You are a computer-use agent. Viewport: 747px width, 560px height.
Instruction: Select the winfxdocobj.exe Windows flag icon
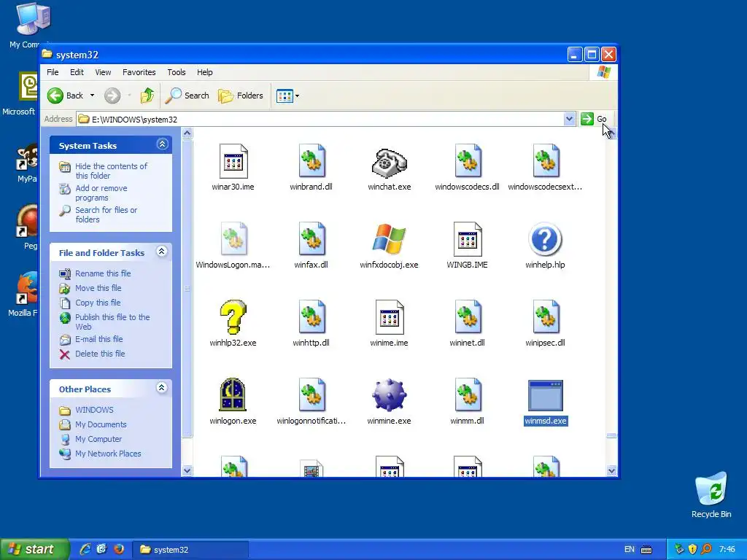pos(390,239)
